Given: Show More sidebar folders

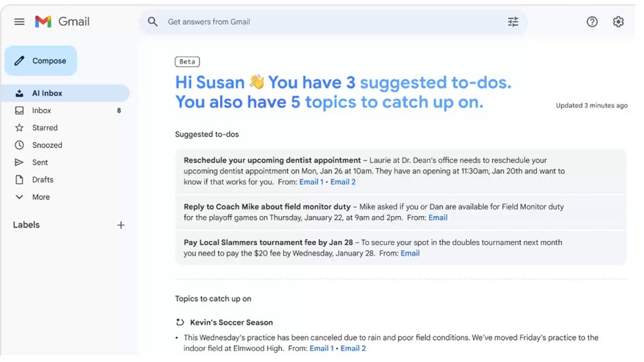Looking at the screenshot, I should [65, 197].
